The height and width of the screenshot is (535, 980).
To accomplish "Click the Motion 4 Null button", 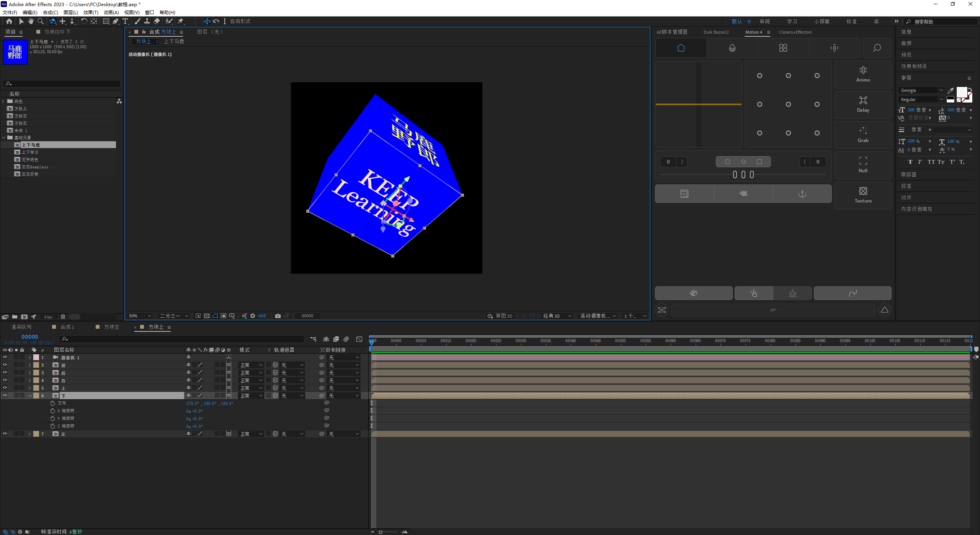I will pyautogui.click(x=863, y=165).
